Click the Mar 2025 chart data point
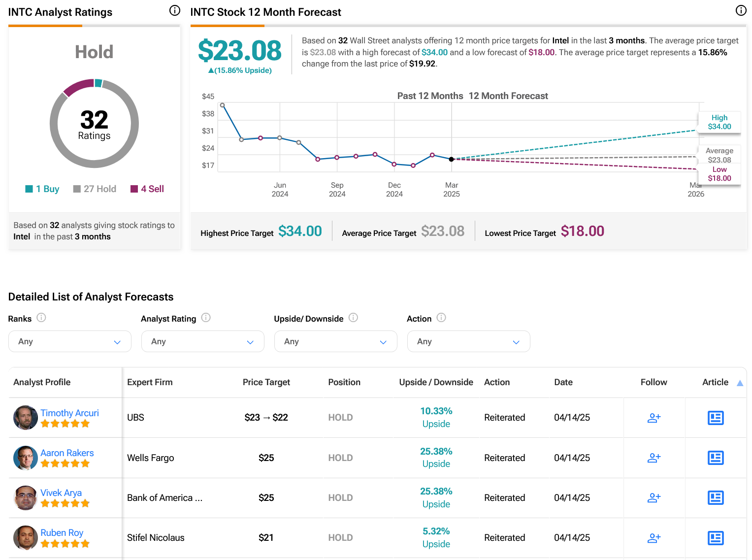Image resolution: width=752 pixels, height=560 pixels. pyautogui.click(x=451, y=159)
